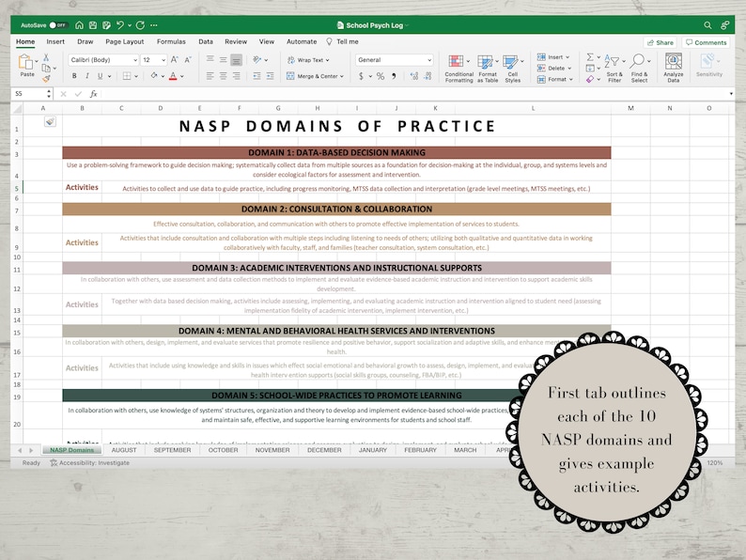Switch to the AUGUST sheet tab

[124, 450]
